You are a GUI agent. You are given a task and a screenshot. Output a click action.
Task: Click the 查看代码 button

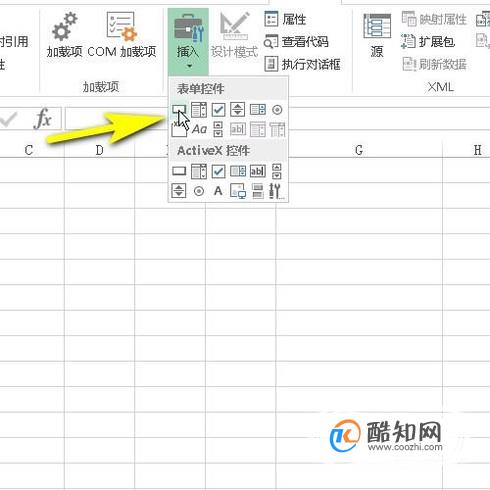(x=296, y=42)
